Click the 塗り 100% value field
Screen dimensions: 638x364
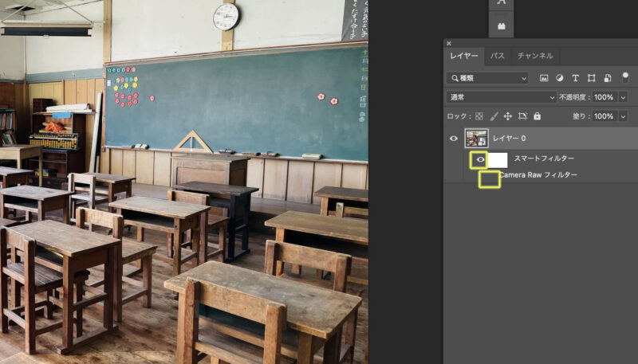(x=605, y=116)
